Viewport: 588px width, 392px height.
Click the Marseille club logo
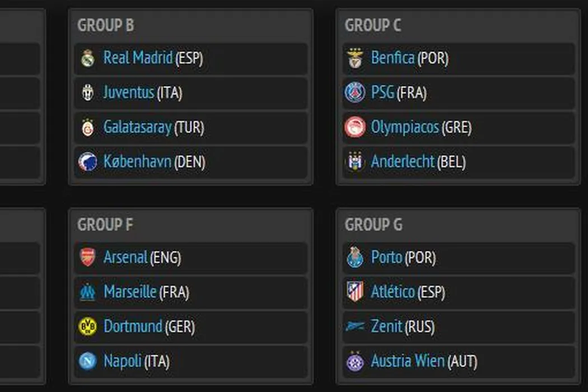88,292
